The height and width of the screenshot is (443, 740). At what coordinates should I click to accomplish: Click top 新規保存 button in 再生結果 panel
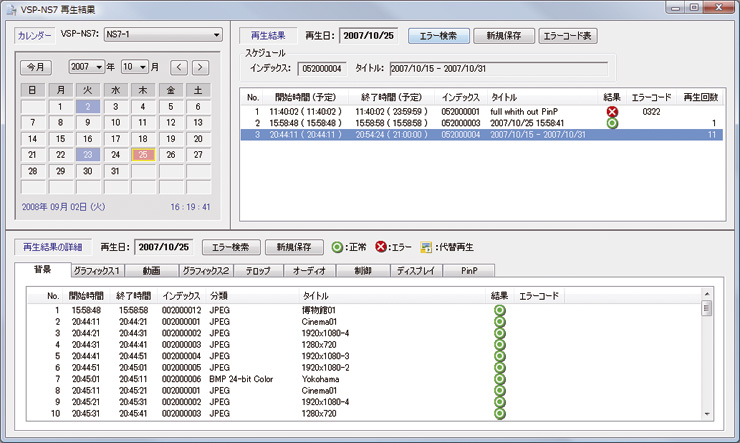click(501, 36)
